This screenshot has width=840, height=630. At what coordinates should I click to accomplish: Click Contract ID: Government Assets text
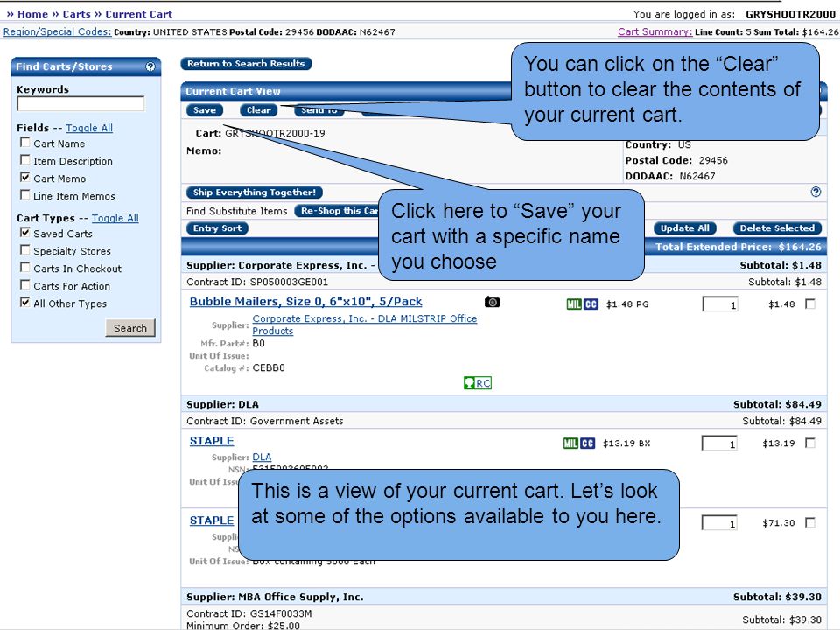[x=264, y=421]
